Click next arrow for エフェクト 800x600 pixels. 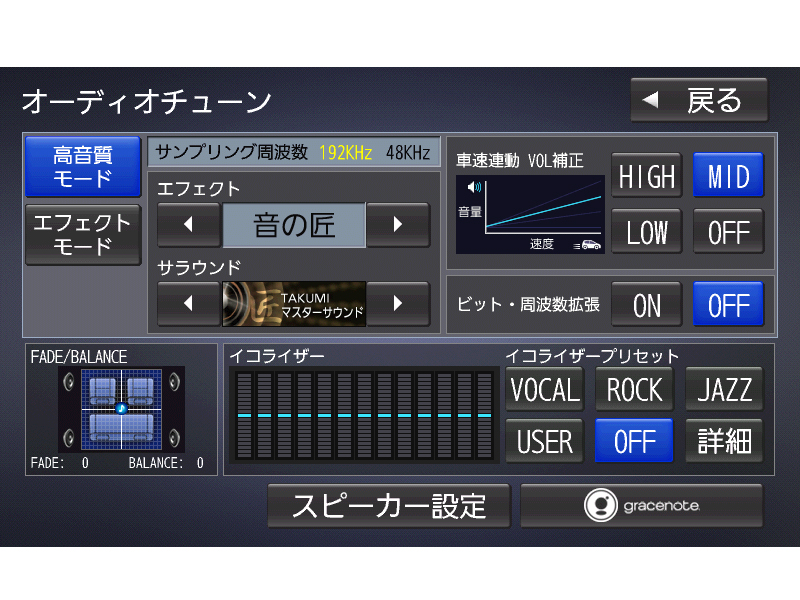tap(398, 224)
